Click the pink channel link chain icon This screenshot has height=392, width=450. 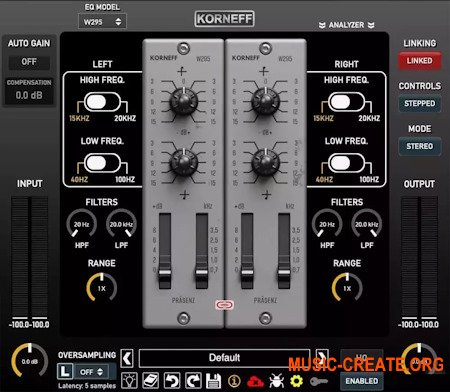click(x=225, y=304)
